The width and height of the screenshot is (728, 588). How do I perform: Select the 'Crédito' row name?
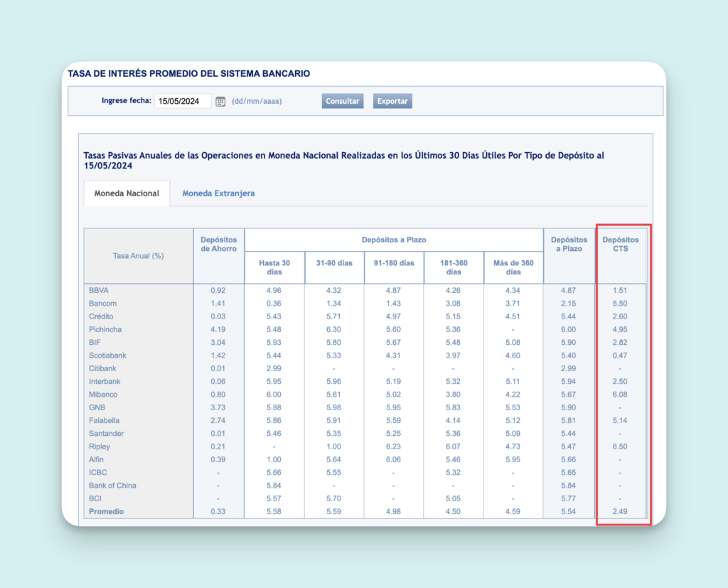point(101,316)
